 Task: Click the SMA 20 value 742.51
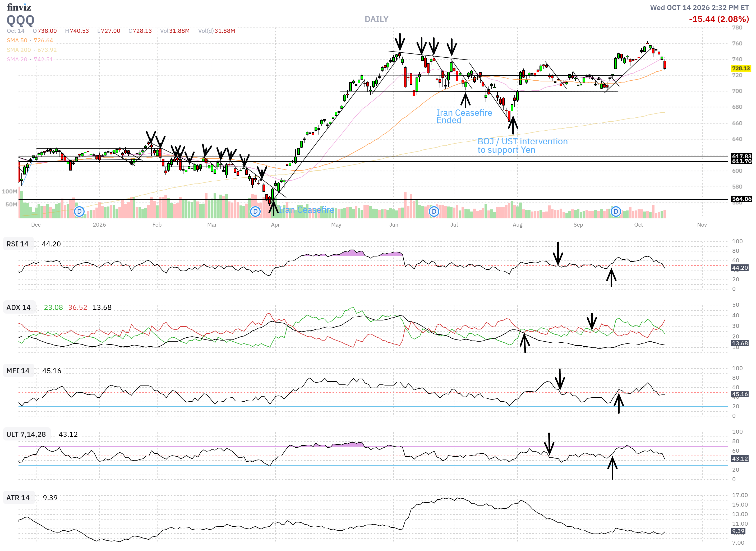coord(43,59)
